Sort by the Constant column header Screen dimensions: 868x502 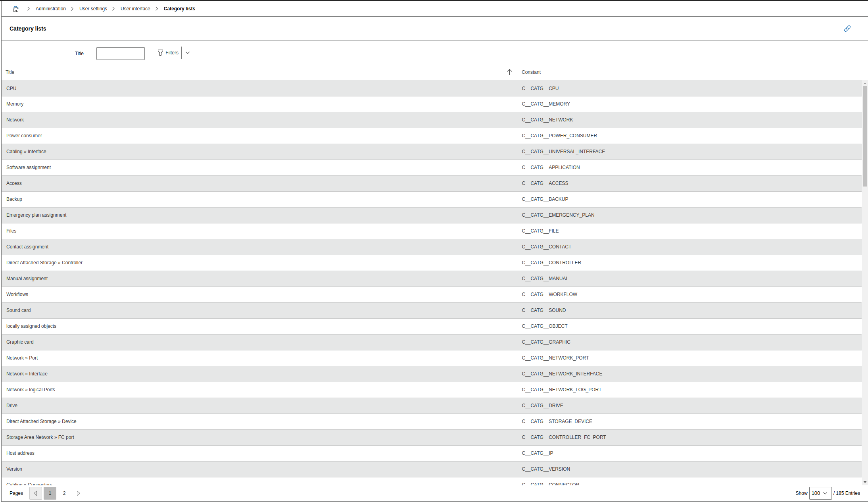531,72
